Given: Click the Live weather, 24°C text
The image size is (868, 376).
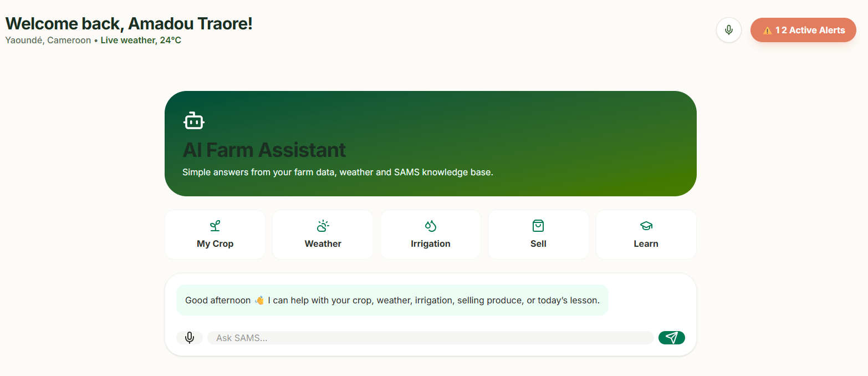Looking at the screenshot, I should click(141, 40).
